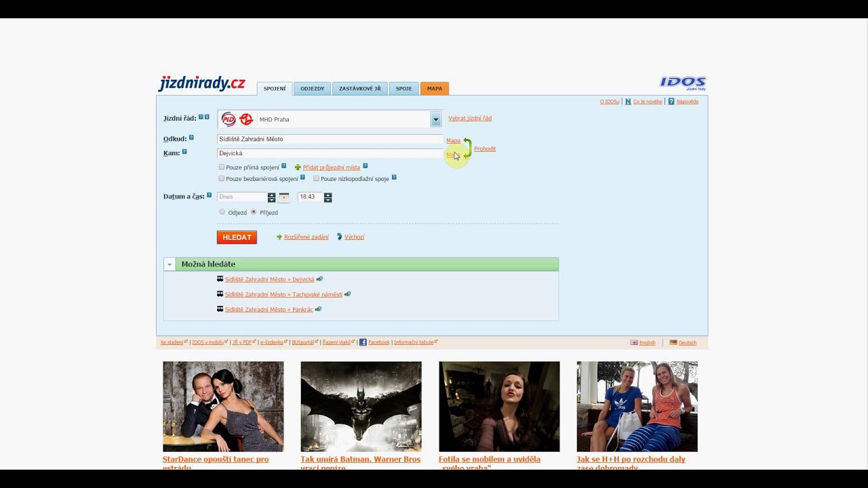This screenshot has height=488, width=868.
Task: Click the orange HLEDAT button
Action: [237, 237]
